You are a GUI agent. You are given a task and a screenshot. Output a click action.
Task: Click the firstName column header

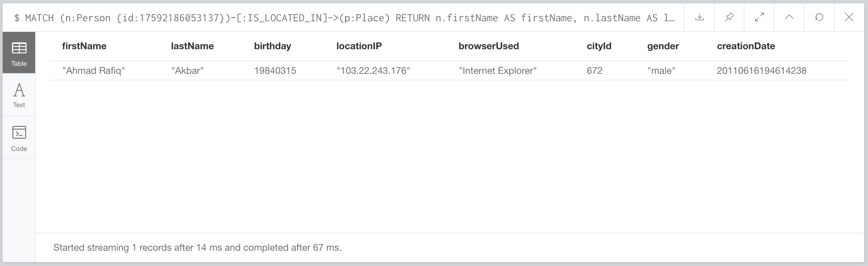(84, 46)
